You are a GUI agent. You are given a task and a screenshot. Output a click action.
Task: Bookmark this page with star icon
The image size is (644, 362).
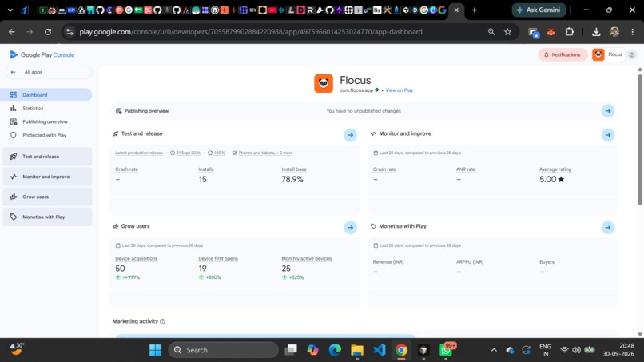point(507,32)
